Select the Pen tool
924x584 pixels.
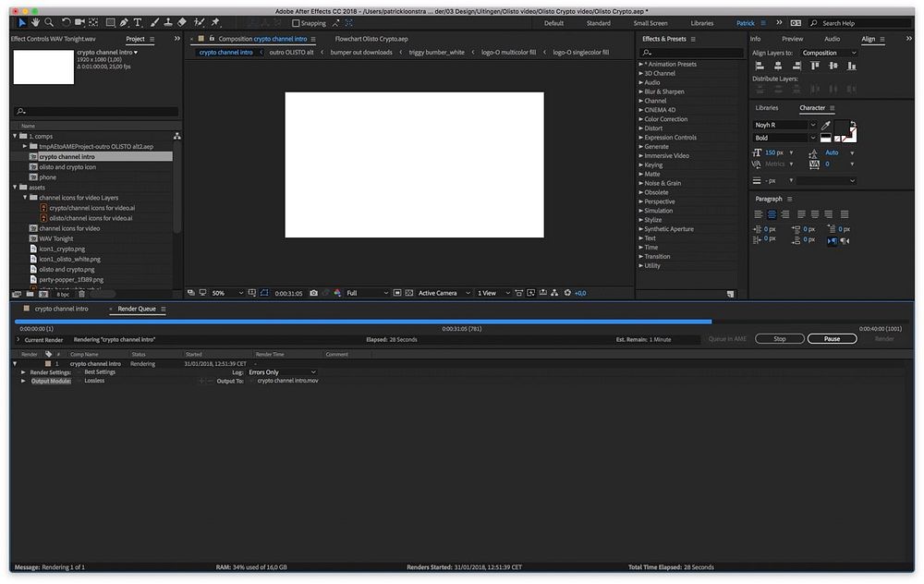(x=124, y=22)
